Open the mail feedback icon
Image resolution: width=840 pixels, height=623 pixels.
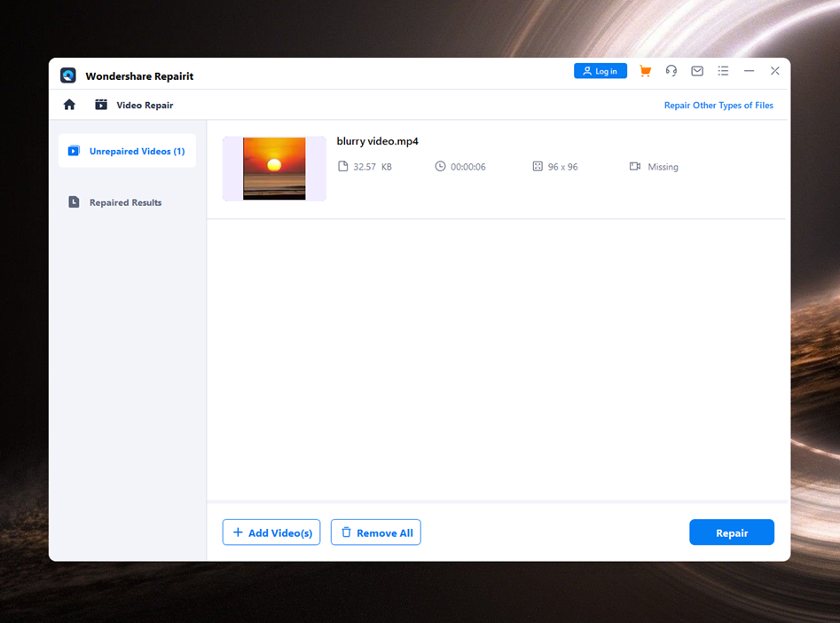coord(697,71)
